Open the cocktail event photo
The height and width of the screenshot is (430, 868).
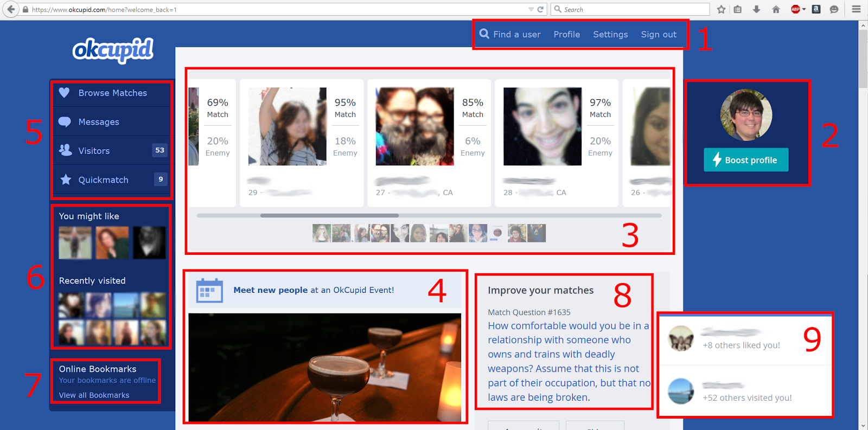coord(324,367)
